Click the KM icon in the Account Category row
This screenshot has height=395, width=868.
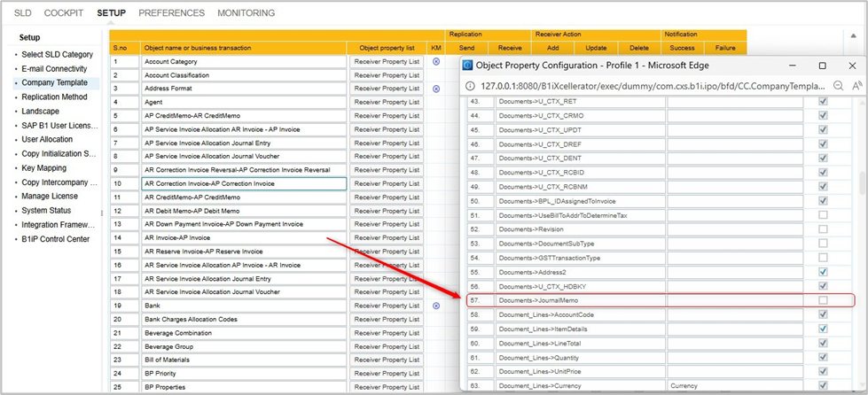pos(435,62)
